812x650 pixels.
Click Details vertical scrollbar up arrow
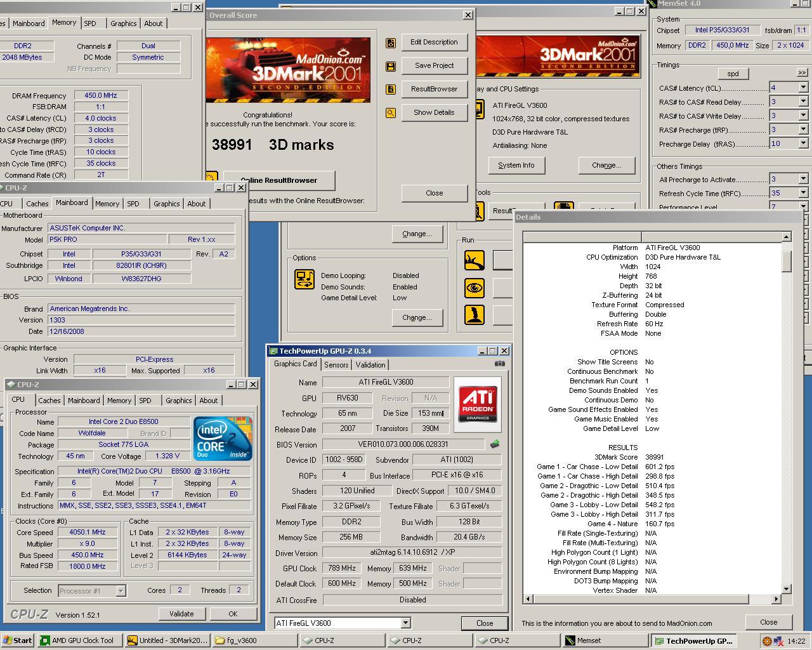[x=786, y=237]
